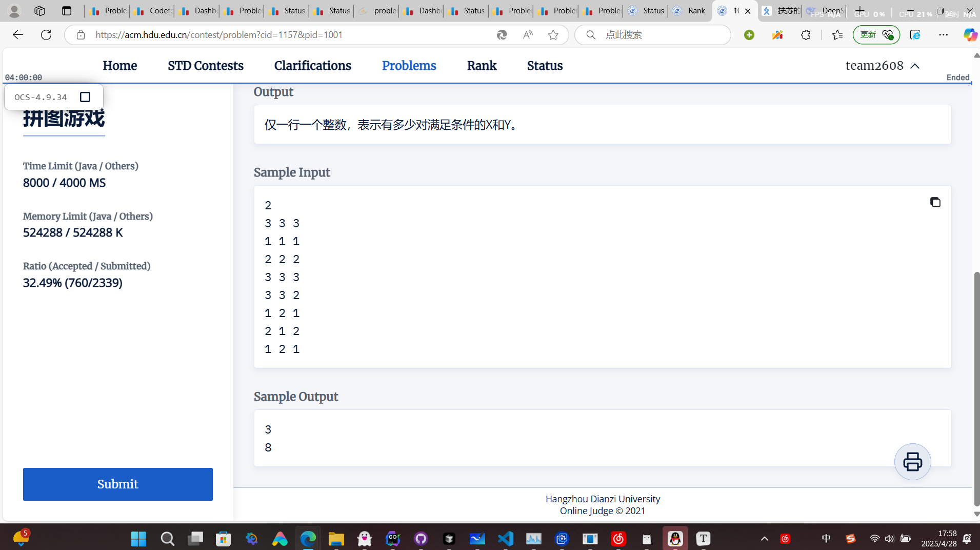Select the Problems menu item
This screenshot has width=980, height=550.
pyautogui.click(x=409, y=66)
